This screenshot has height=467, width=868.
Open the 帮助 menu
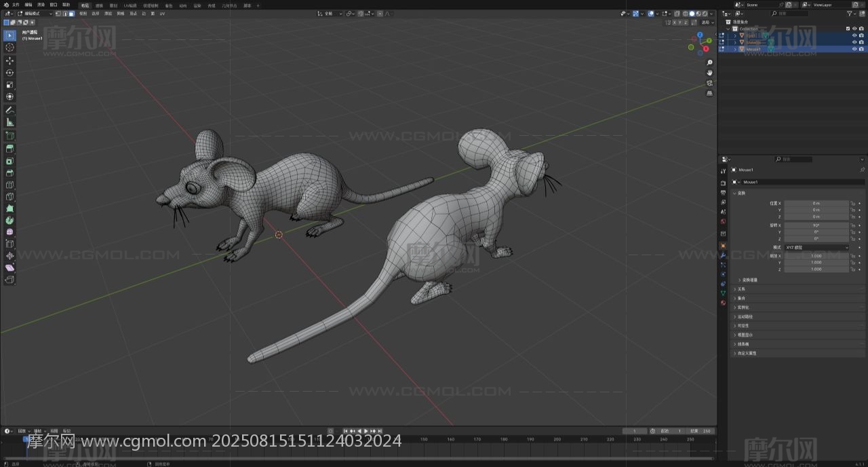(66, 5)
